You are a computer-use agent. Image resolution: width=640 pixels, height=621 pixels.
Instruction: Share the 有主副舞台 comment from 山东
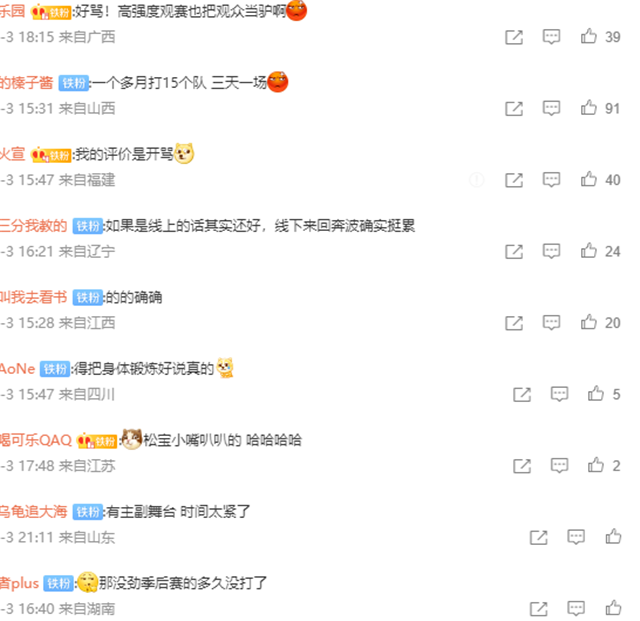[538, 537]
